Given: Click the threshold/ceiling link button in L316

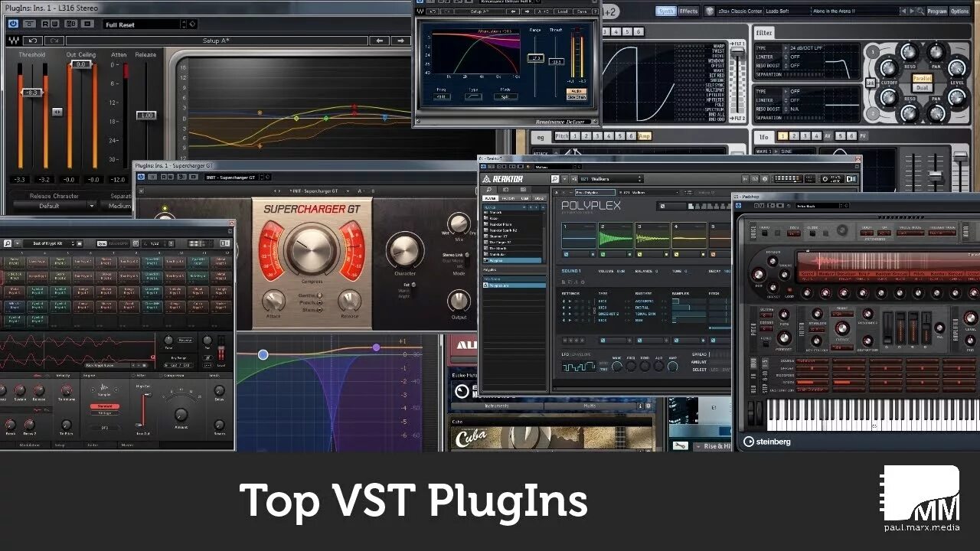Looking at the screenshot, I should (x=57, y=112).
